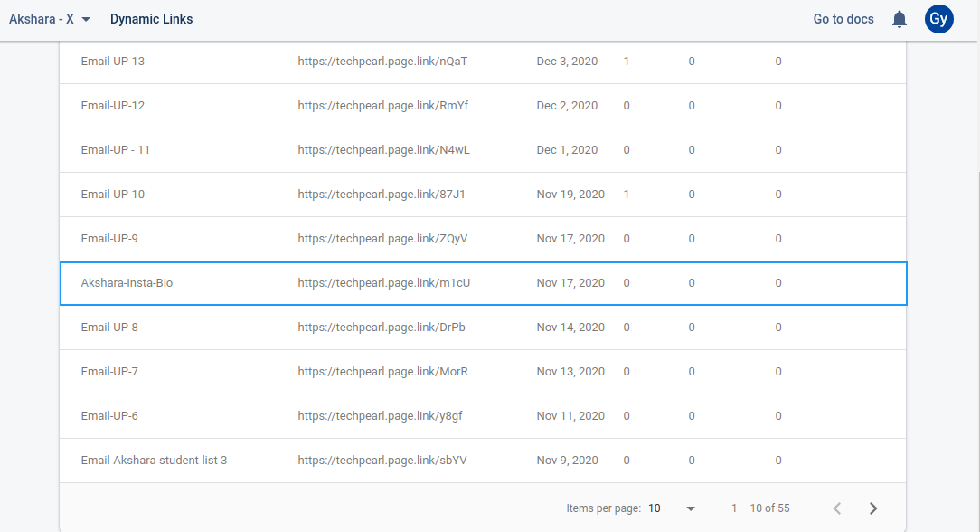Click URL ending in m1cU
The image size is (980, 532).
(x=383, y=283)
